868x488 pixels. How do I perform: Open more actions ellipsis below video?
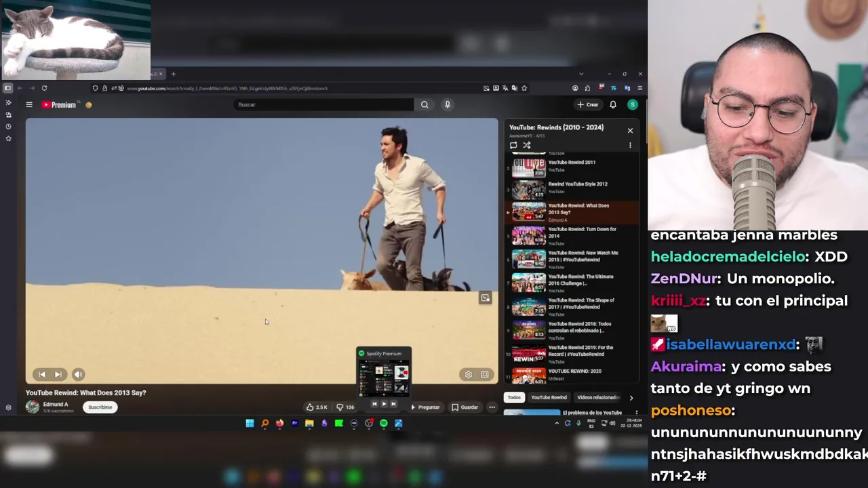[x=492, y=407]
